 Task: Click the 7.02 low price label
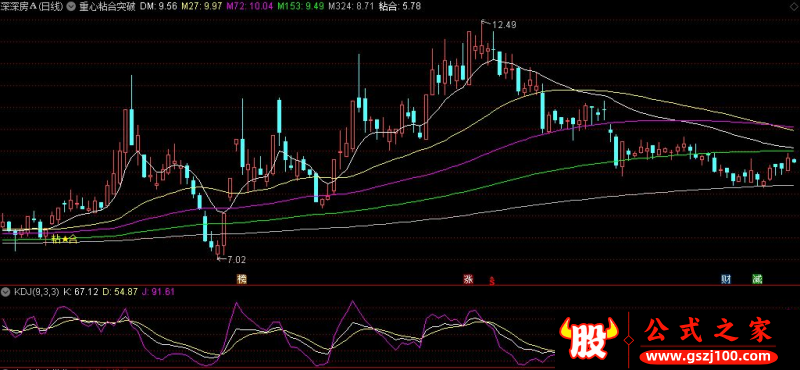236,259
